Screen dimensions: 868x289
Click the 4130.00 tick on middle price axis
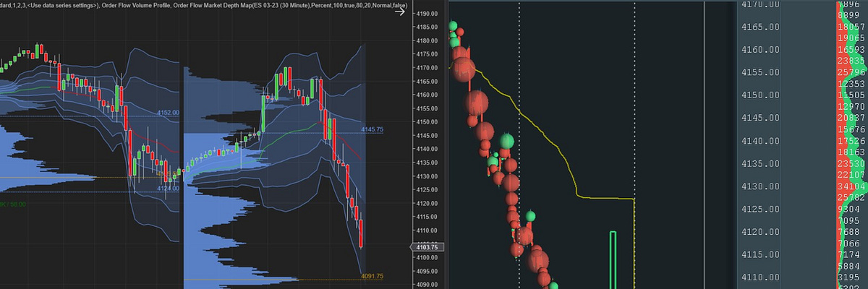pos(428,176)
